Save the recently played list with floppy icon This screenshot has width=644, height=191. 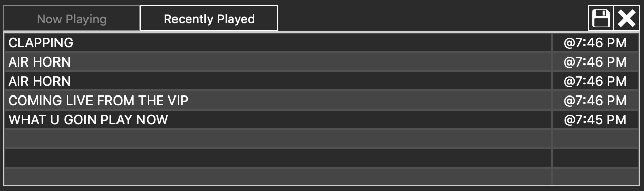(x=601, y=19)
